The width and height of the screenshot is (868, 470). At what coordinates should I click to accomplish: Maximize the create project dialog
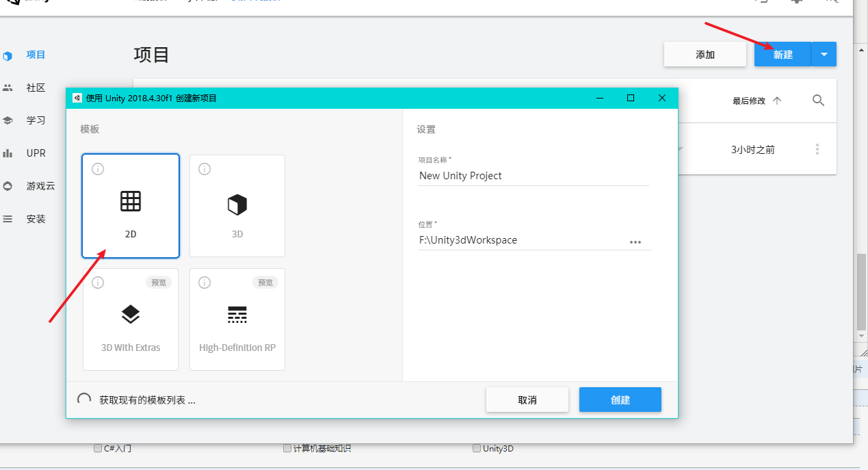tap(631, 98)
